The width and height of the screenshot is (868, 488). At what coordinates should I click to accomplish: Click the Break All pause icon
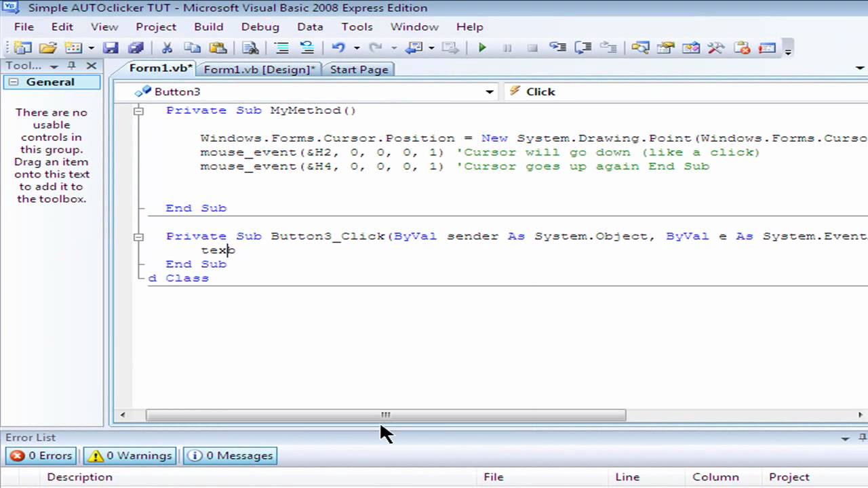coord(507,48)
